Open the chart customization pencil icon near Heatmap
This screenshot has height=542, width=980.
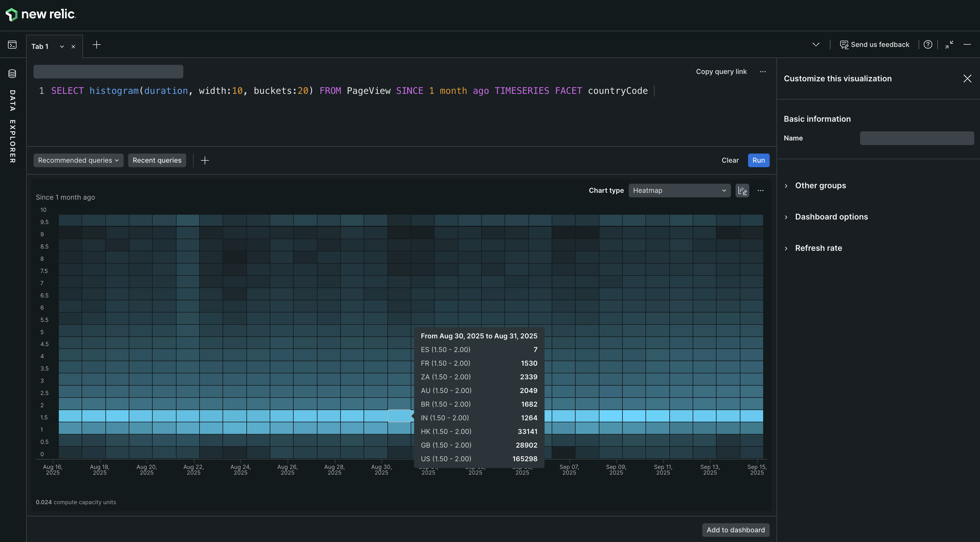coord(742,190)
